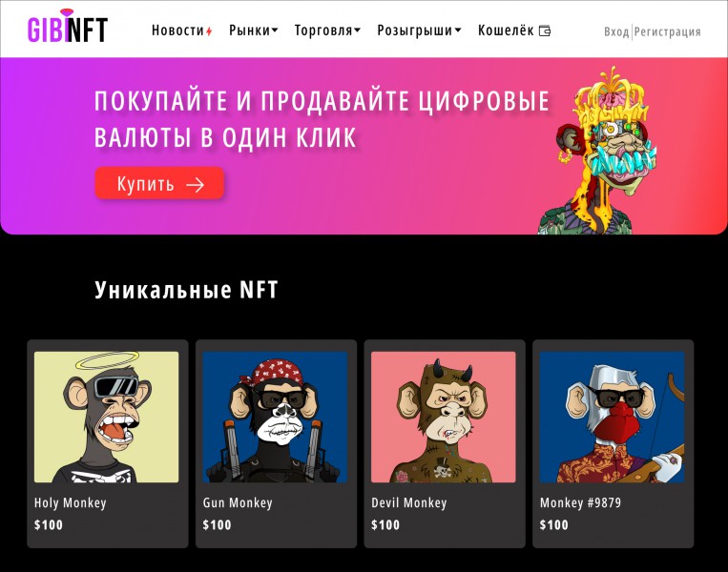The width and height of the screenshot is (728, 572).
Task: Open the Holy Monkey NFT image
Action: point(106,417)
